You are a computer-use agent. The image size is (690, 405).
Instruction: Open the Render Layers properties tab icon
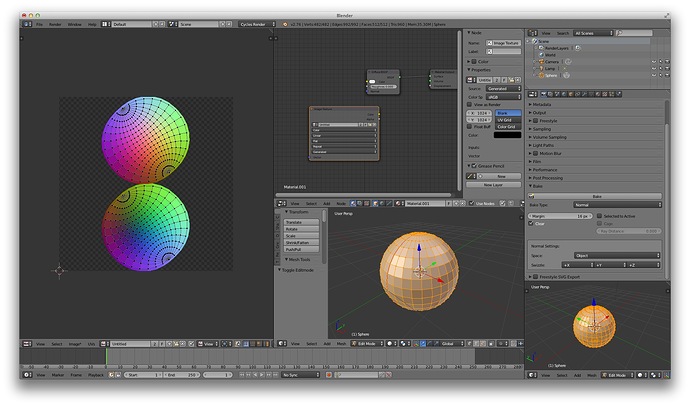[550, 94]
